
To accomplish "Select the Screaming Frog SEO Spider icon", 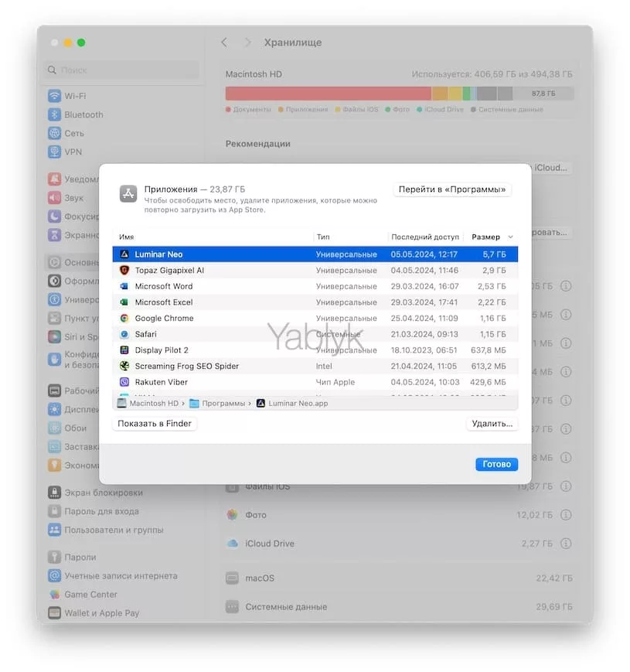I will pyautogui.click(x=124, y=366).
